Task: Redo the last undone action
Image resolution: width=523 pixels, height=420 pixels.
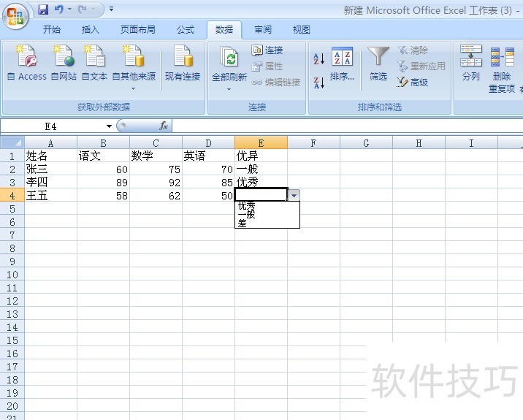Action: click(x=82, y=9)
